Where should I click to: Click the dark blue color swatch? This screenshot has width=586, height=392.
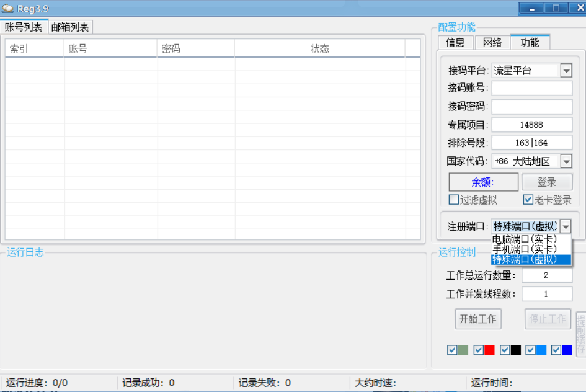click(x=567, y=350)
